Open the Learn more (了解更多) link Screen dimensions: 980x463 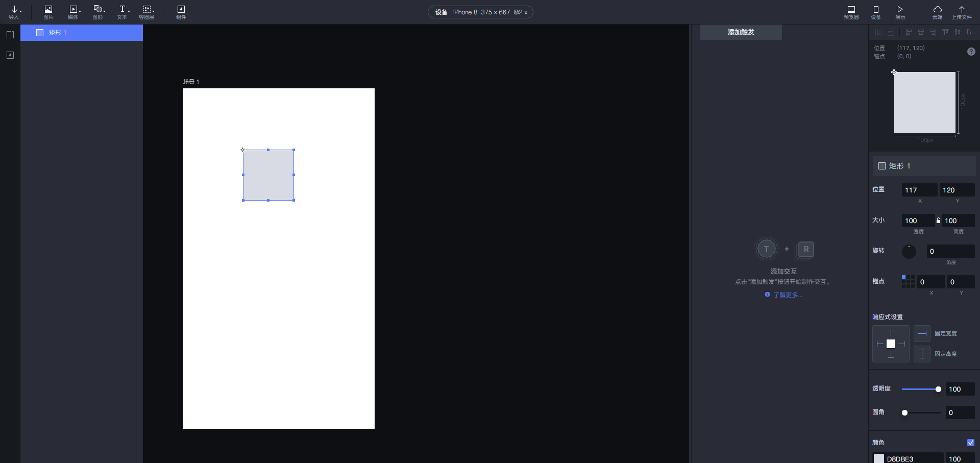(788, 295)
